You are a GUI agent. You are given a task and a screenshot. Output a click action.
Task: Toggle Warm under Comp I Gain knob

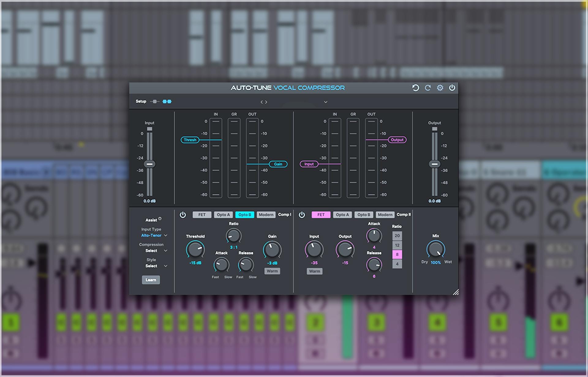tap(272, 271)
